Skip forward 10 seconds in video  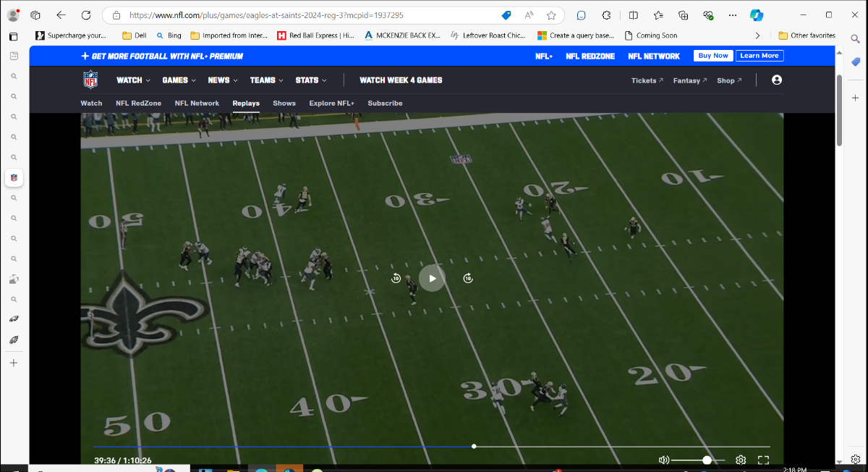point(468,278)
